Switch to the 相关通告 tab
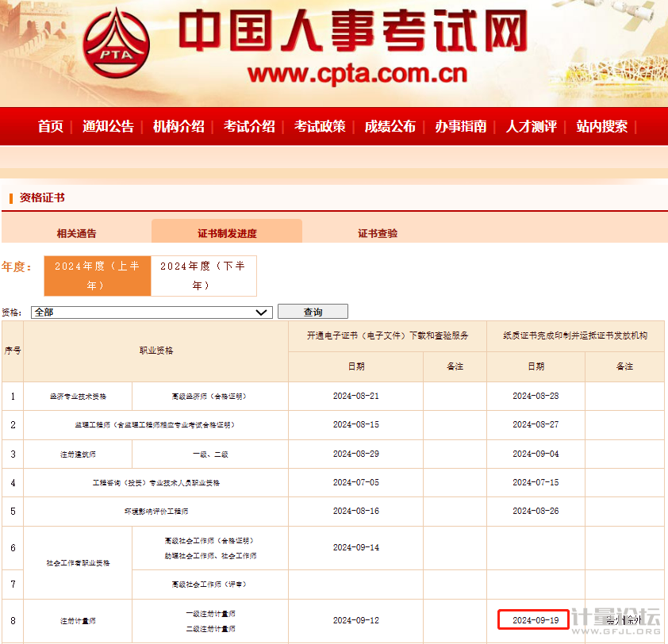This screenshot has height=644, width=668. [x=77, y=233]
